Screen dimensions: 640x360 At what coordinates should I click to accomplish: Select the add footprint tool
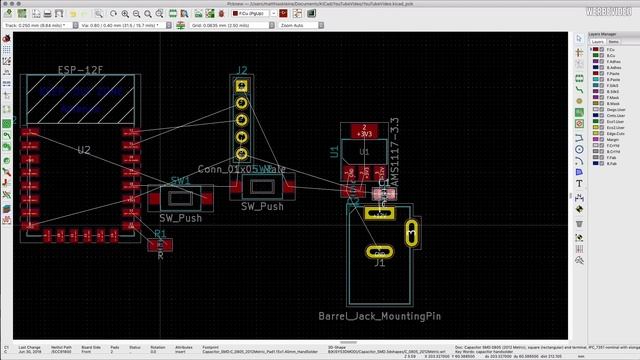(579, 78)
